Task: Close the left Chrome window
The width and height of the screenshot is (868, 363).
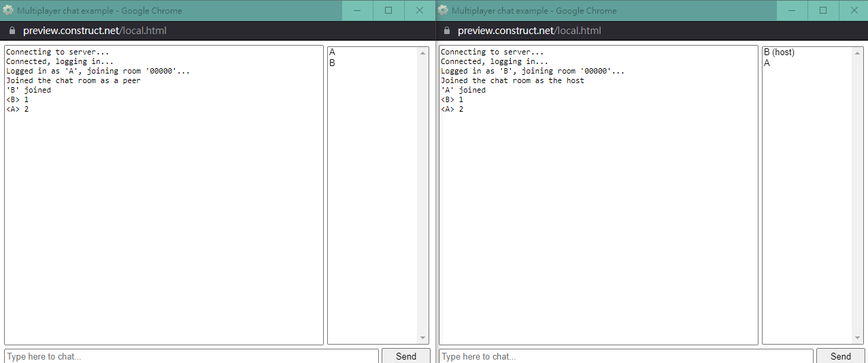Action: [x=420, y=10]
